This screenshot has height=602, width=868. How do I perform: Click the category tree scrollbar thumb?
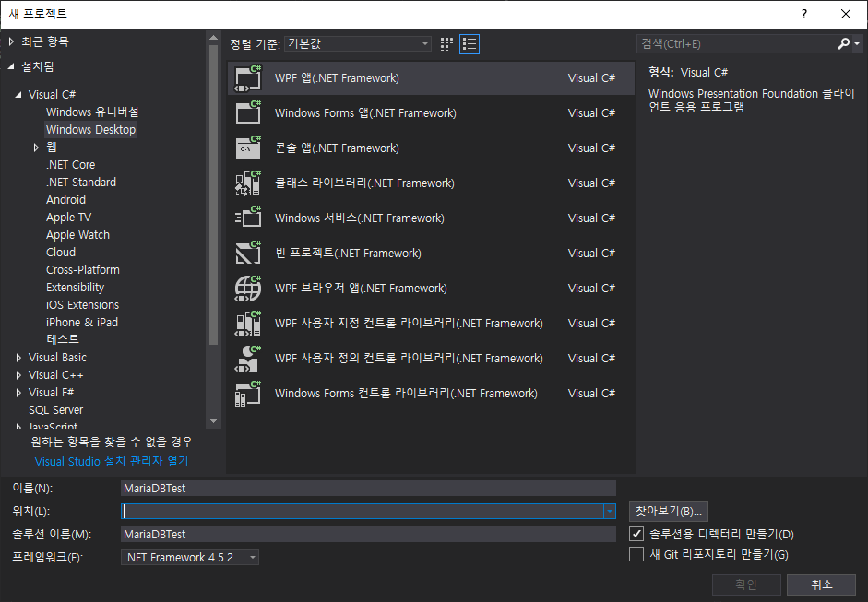213,195
